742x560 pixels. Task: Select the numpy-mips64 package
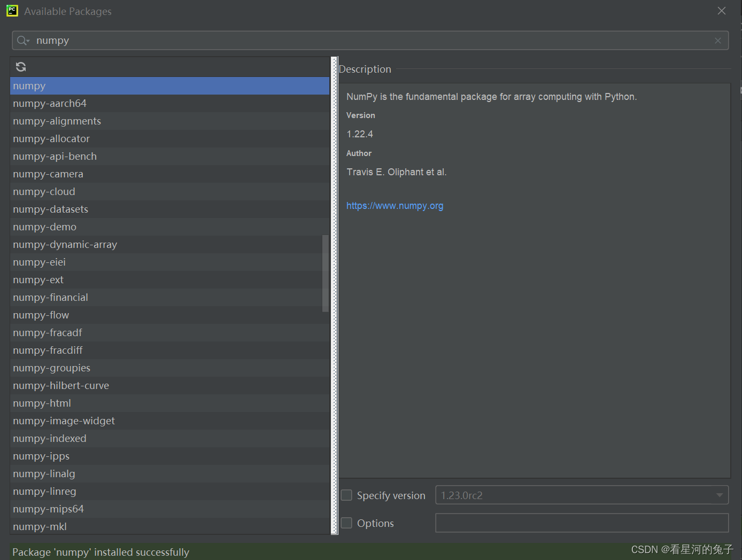[x=170, y=509]
